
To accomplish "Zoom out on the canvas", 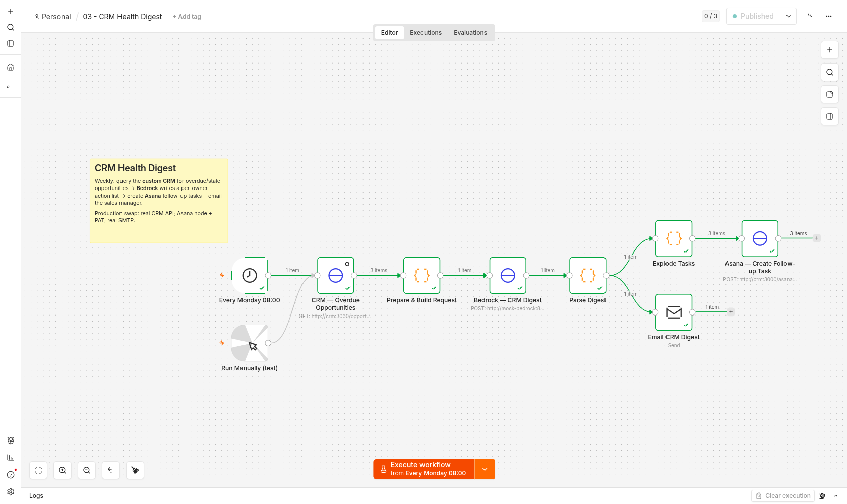I will [87, 470].
